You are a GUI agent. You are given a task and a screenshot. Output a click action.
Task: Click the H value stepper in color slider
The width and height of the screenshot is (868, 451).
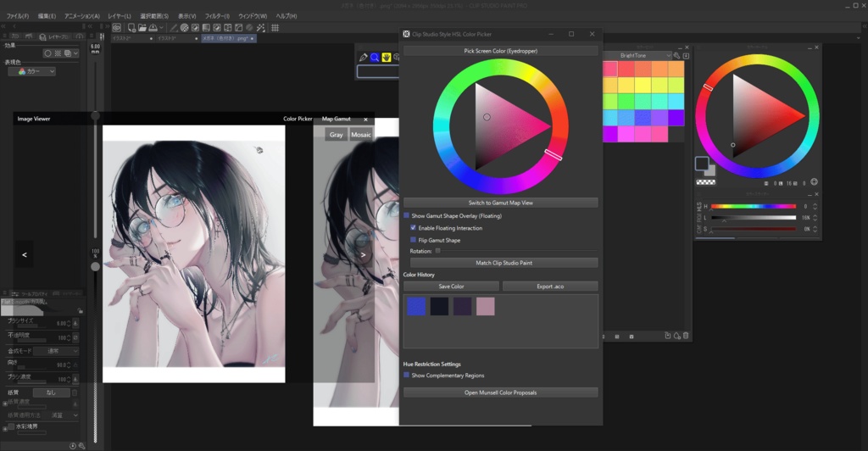815,206
